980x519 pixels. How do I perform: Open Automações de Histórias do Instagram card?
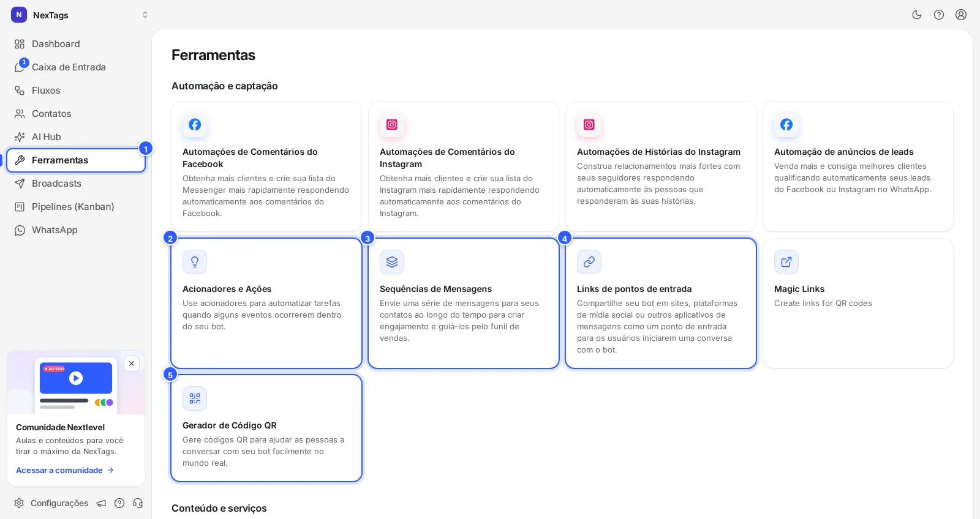pyautogui.click(x=661, y=166)
